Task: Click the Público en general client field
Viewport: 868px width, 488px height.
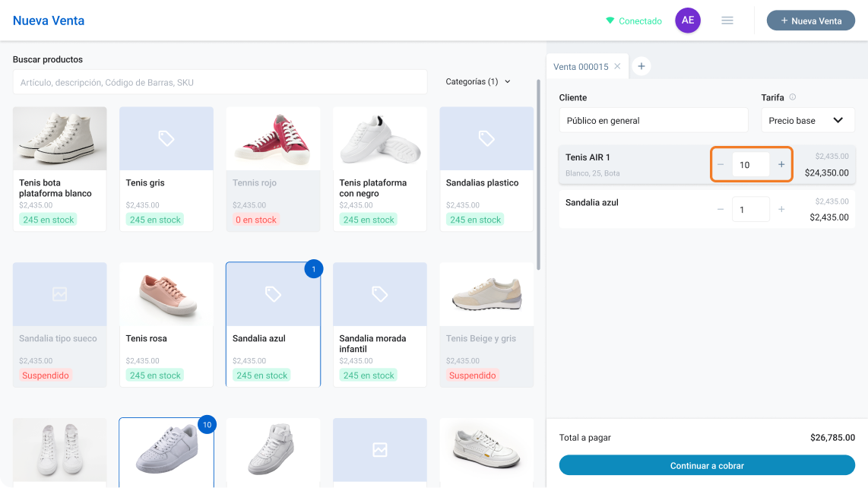Action: [653, 121]
